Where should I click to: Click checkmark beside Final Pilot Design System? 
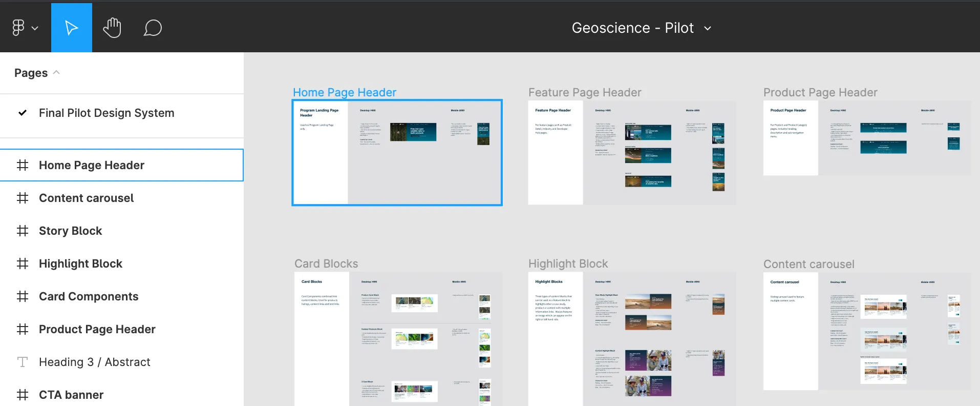coord(23,113)
